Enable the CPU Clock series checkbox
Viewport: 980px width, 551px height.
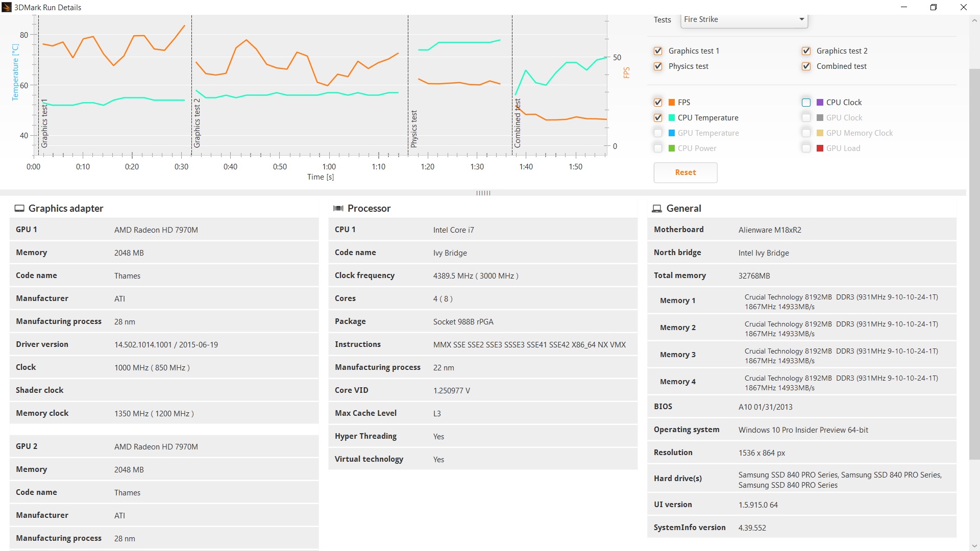point(806,103)
